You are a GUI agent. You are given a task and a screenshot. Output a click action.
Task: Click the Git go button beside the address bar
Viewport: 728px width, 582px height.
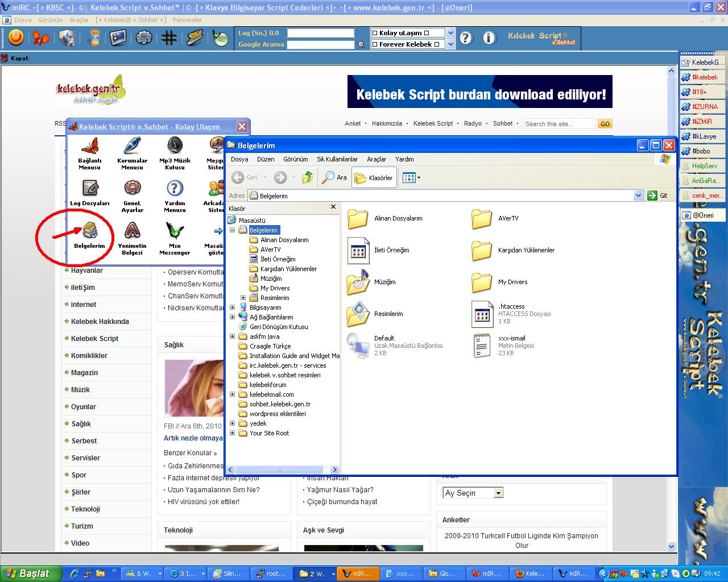pos(658,196)
